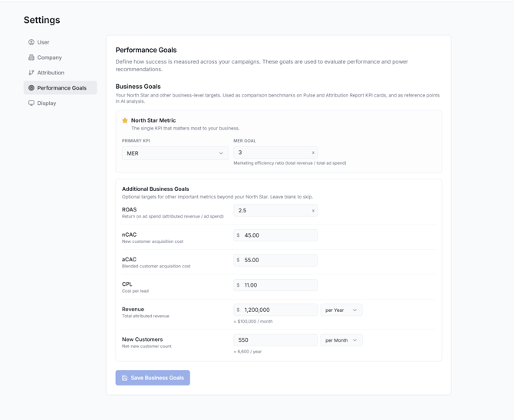Clear the ROAS value with x
514x420 pixels.
(x=313, y=211)
